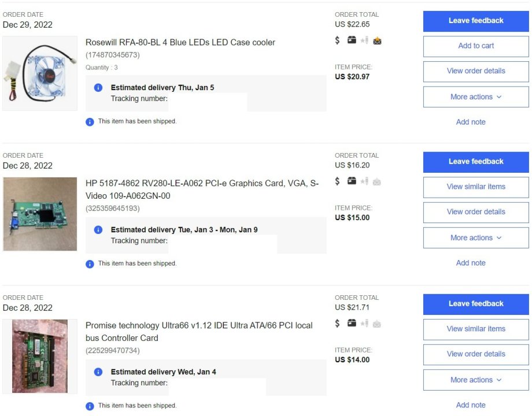Click the info icon beside Estimated delivery Wed, Jan 4
The height and width of the screenshot is (416, 532).
click(x=98, y=372)
